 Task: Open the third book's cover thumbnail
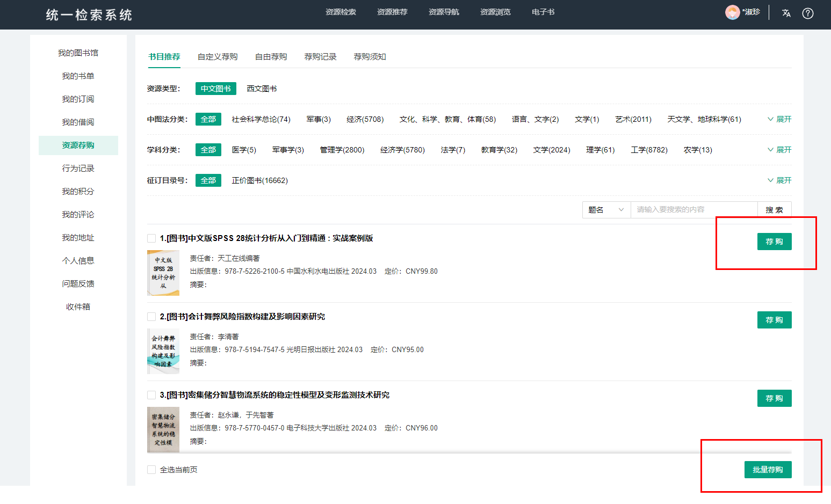click(x=163, y=429)
